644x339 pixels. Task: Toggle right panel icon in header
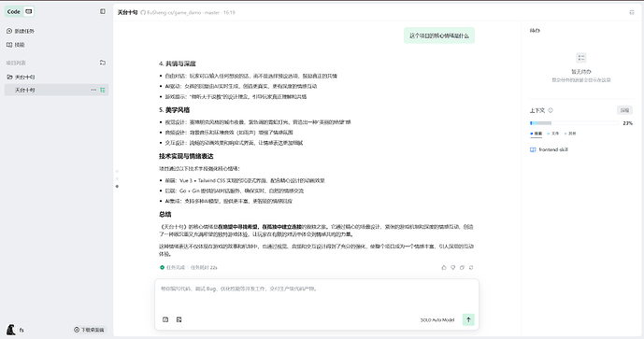pos(632,13)
